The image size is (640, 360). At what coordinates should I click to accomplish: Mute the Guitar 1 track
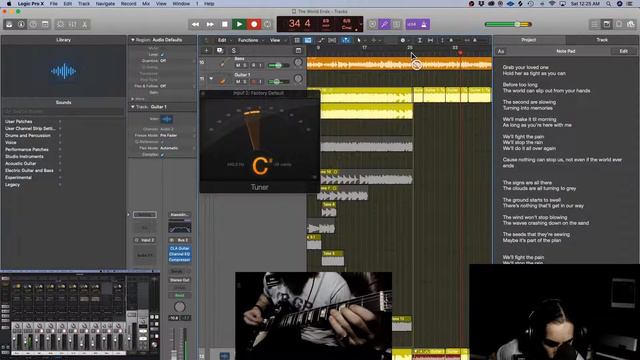click(x=238, y=82)
